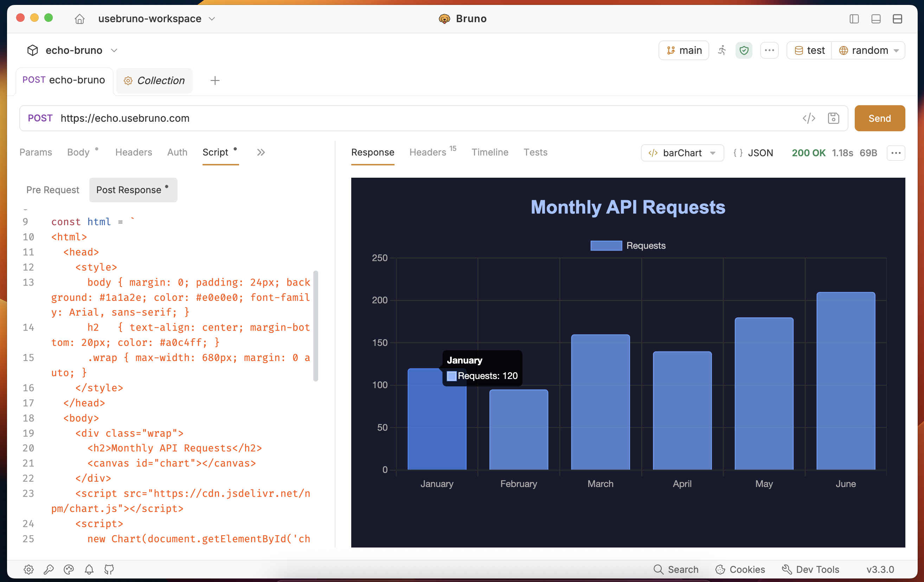Toggle the bottom panel layout icon
This screenshot has width=924, height=582.
click(875, 19)
